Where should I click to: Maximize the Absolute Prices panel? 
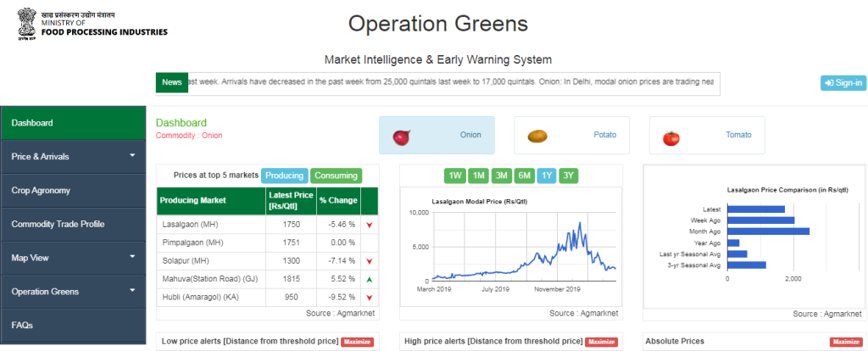point(846,343)
